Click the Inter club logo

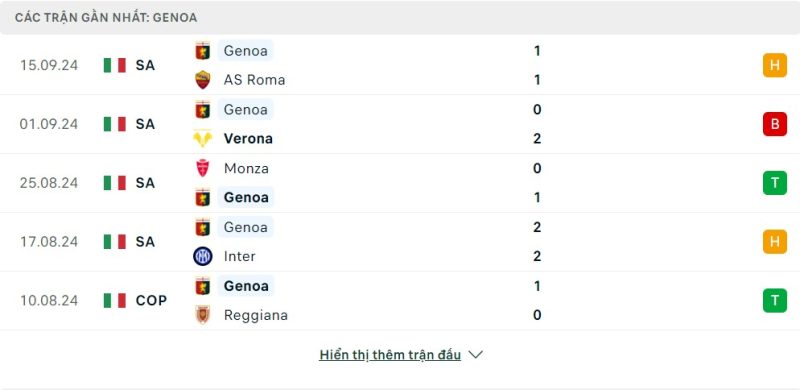click(x=203, y=256)
